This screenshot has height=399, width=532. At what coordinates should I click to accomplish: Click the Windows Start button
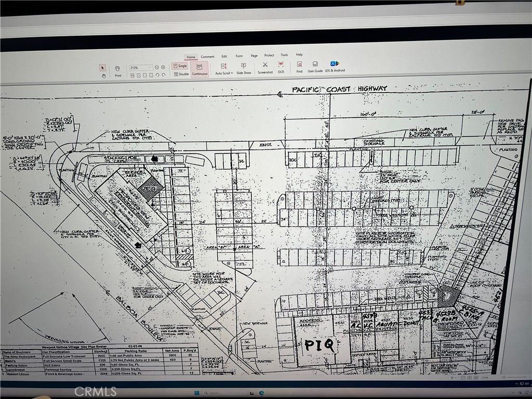(x=196, y=393)
